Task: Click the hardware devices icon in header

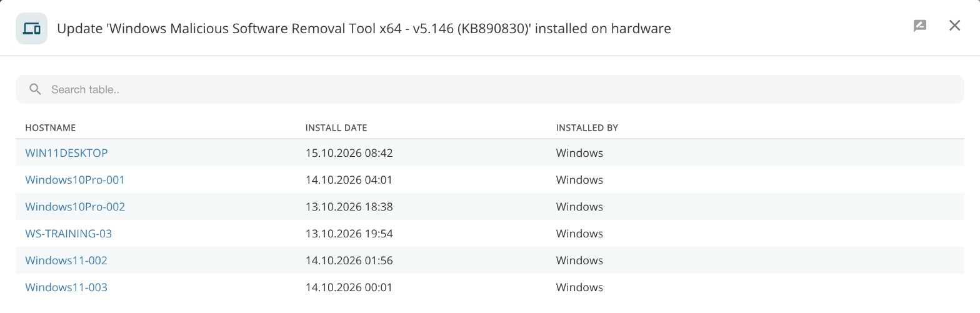Action: [x=31, y=29]
